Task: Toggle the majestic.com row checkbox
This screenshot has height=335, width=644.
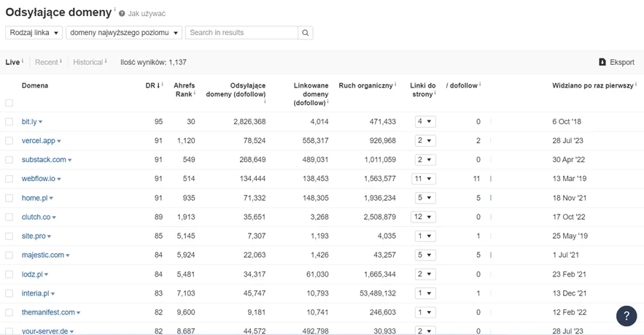Action: 9,255
